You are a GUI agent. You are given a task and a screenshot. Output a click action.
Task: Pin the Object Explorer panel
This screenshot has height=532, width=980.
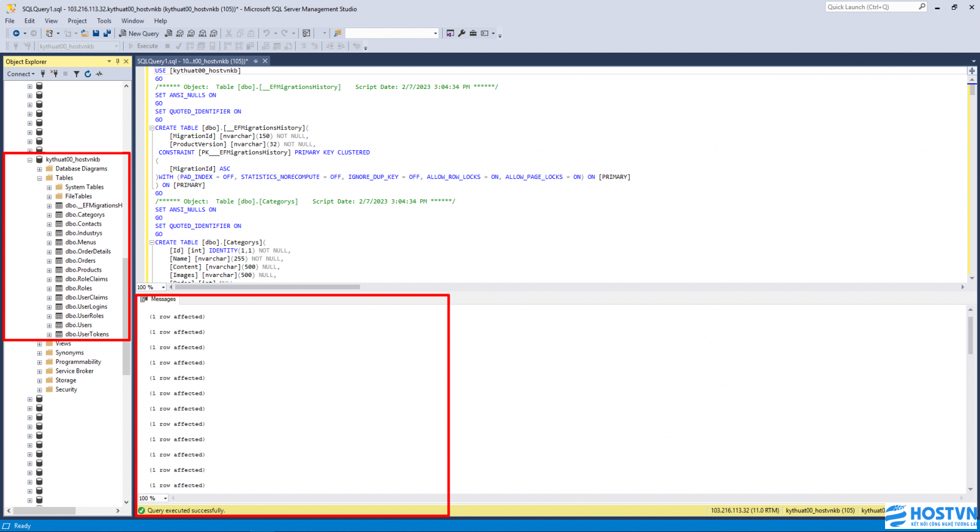point(118,61)
